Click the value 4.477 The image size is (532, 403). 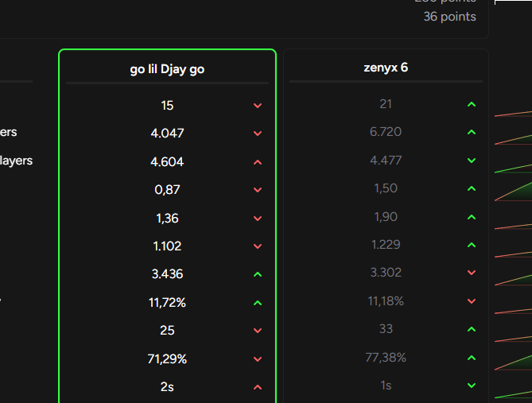click(x=386, y=160)
